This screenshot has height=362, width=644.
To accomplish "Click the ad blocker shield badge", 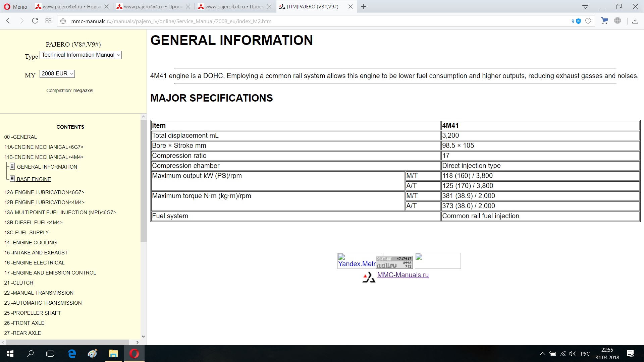I will 578,21.
